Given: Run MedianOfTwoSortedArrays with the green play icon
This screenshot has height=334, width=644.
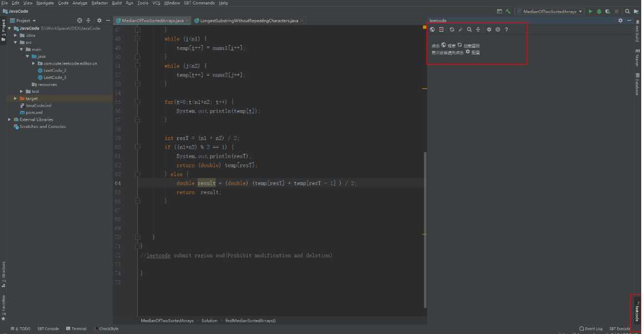Looking at the screenshot, I should click(590, 12).
